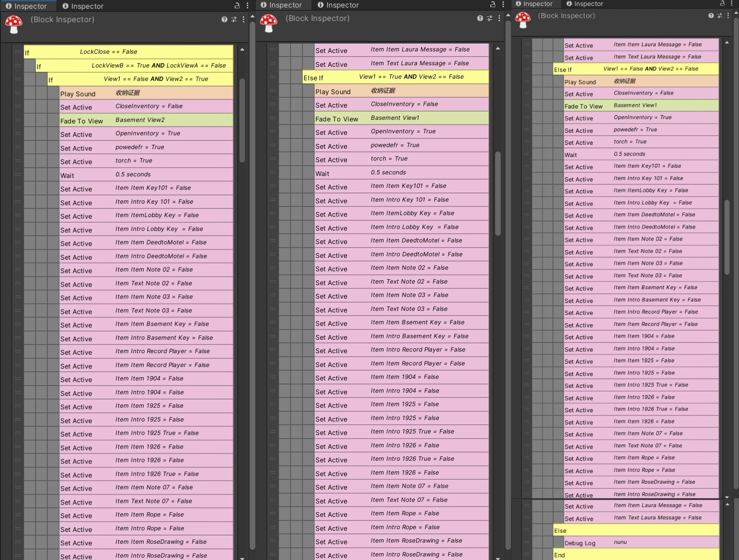Viewport: 739px width, 560px height.
Task: Select the 'Debug Log nunu' command
Action: pos(641,543)
